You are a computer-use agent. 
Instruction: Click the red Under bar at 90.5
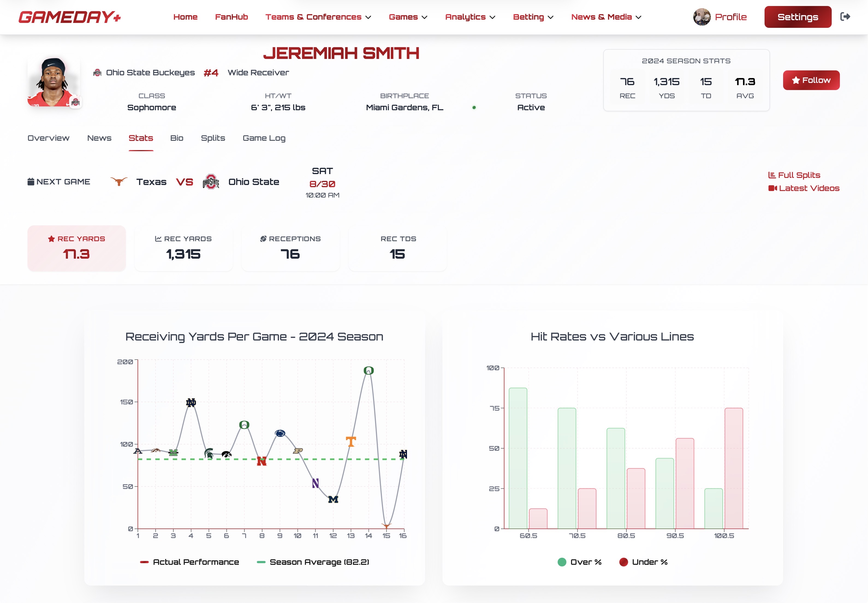point(685,483)
